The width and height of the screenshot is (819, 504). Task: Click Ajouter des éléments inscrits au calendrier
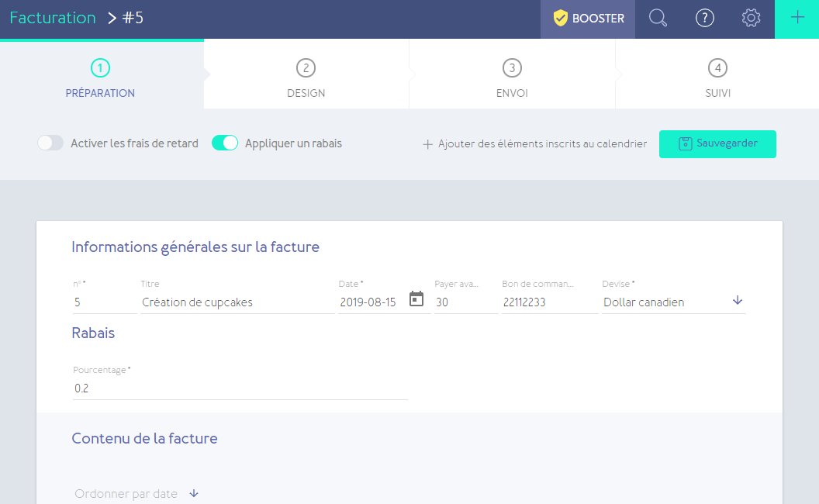(x=534, y=144)
